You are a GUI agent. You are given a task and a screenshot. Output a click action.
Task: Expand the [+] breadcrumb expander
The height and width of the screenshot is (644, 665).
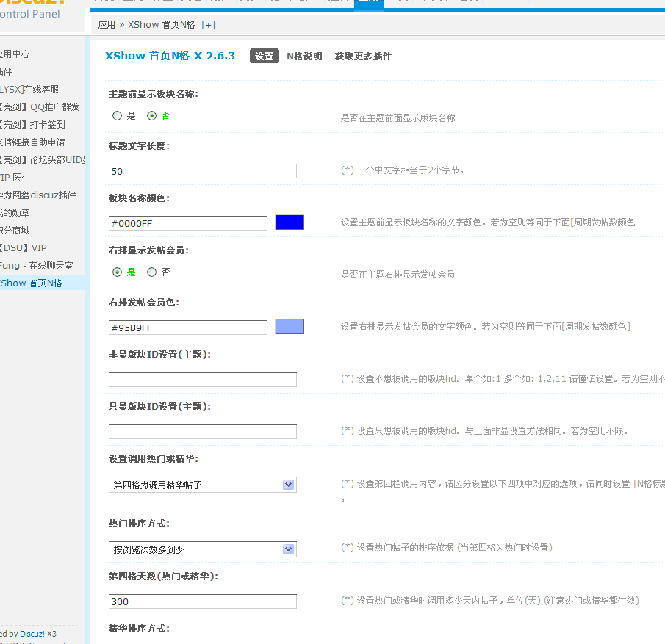pyautogui.click(x=209, y=24)
